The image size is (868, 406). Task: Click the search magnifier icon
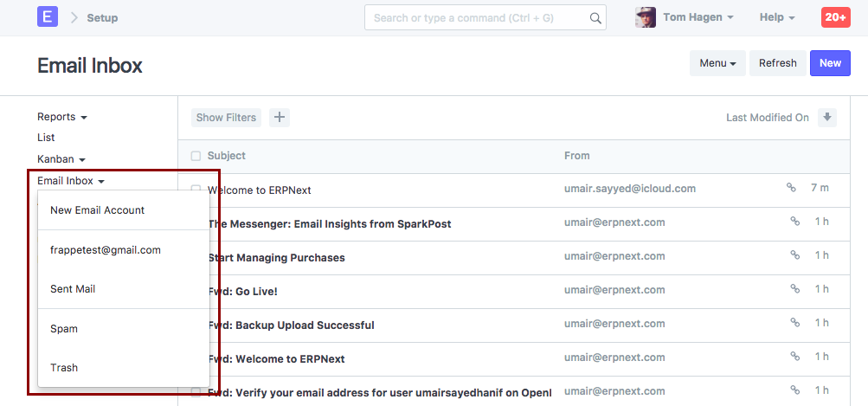pyautogui.click(x=595, y=18)
